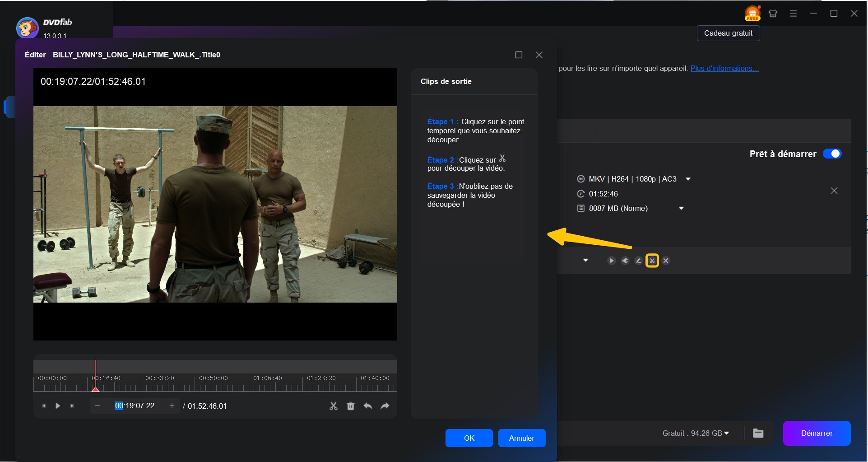Image resolution: width=868 pixels, height=462 pixels.
Task: Toggle the Prêt à démarrer switch
Action: click(832, 154)
